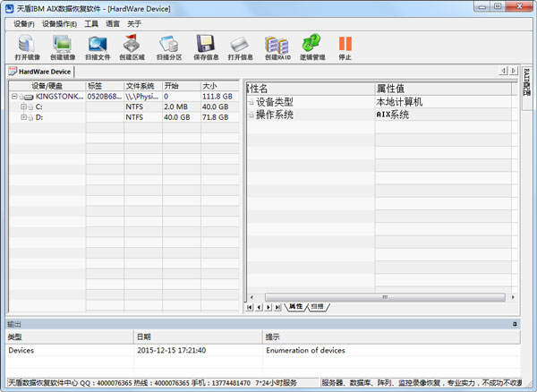Select the D: partition row
The width and height of the screenshot is (537, 392).
124,117
